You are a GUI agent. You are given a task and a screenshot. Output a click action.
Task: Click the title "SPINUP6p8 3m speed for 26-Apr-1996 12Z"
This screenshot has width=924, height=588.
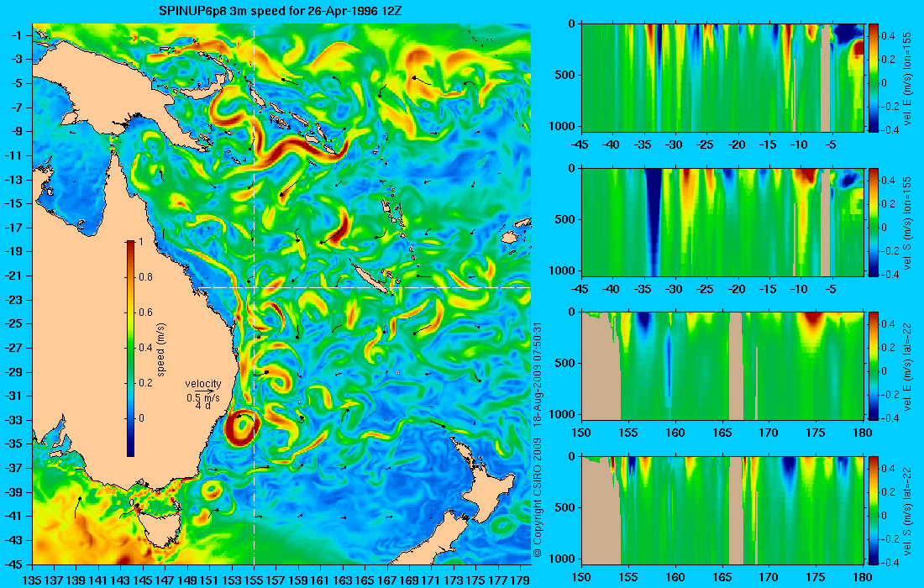[x=281, y=11]
